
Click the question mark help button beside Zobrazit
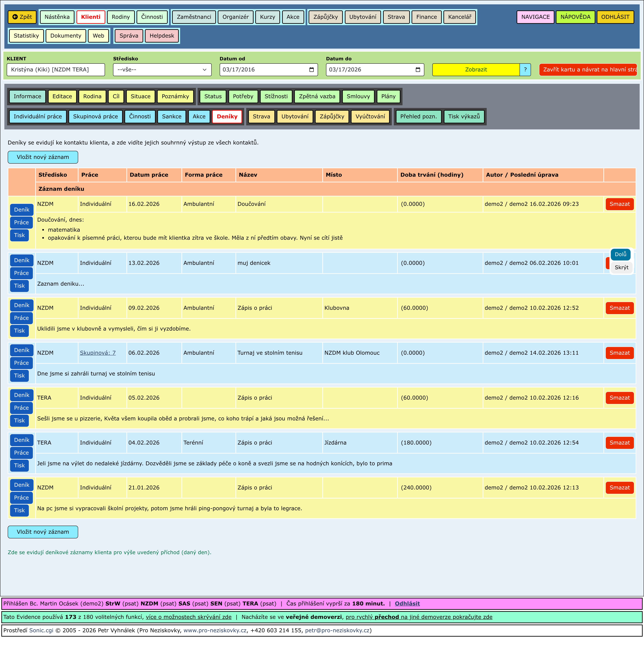[x=525, y=70]
